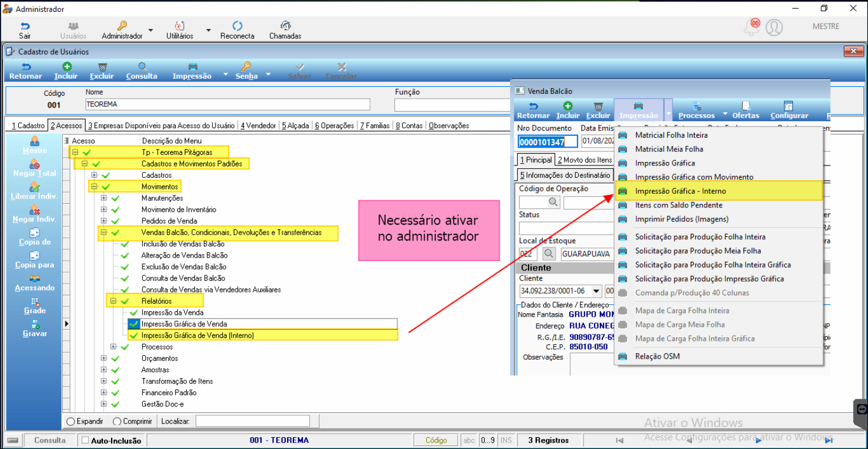Screen dimensions: 868x449
Task: Toggle the Auto-Inclusão checkbox
Action: (85, 440)
